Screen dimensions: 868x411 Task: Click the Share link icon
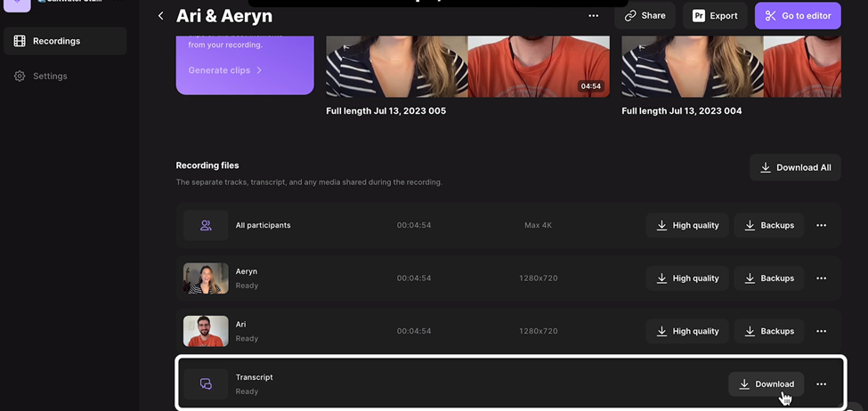click(630, 16)
